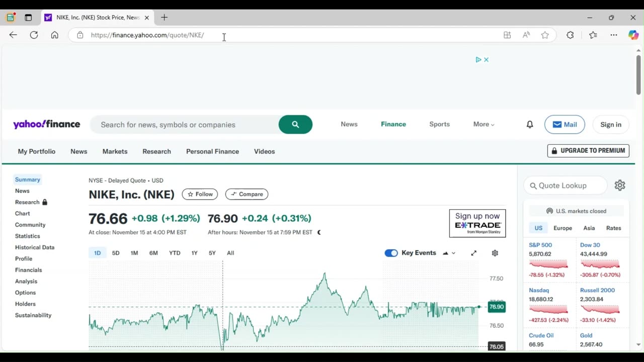Open the browser extensions puzzle icon

tap(570, 35)
